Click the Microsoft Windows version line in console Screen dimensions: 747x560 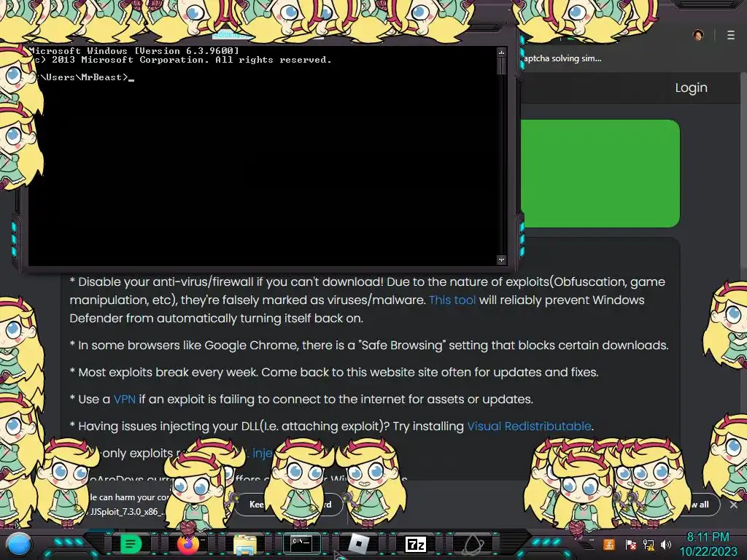[134, 50]
